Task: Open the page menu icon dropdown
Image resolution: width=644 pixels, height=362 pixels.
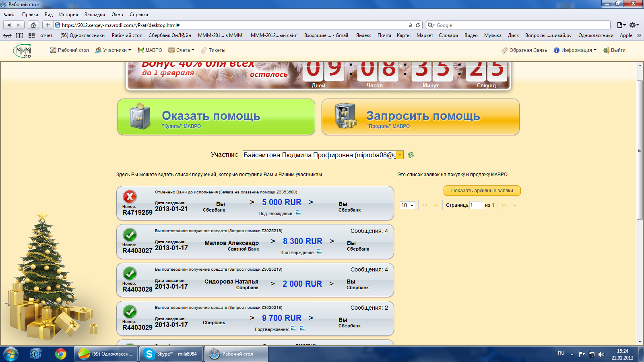Action: click(621, 25)
